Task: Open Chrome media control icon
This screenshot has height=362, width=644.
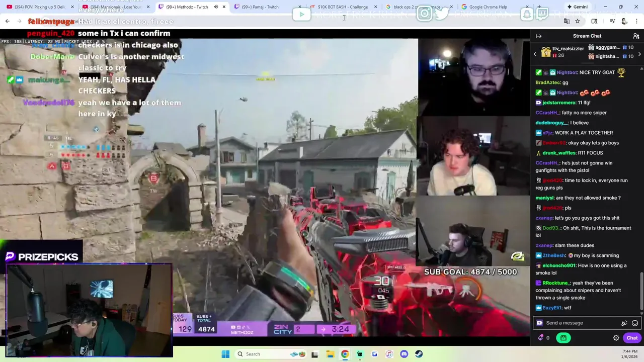Action: pos(612,21)
